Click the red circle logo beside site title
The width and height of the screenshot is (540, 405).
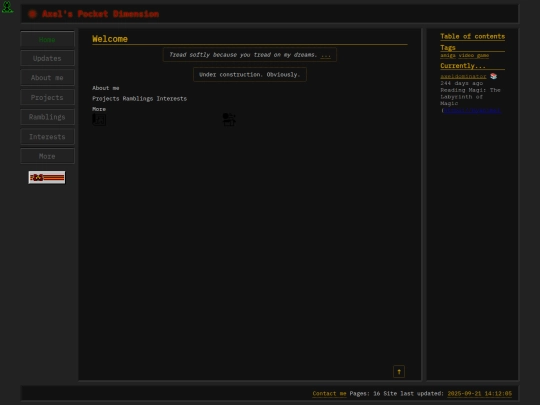[x=32, y=14]
